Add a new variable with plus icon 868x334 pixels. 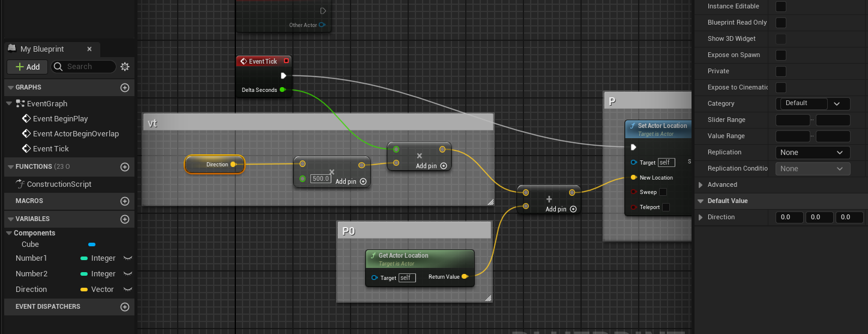[125, 219]
